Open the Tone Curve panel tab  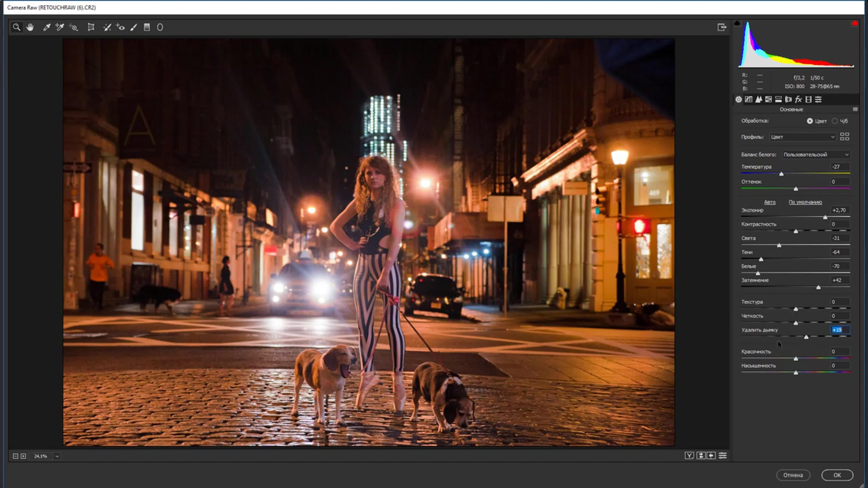pos(749,99)
